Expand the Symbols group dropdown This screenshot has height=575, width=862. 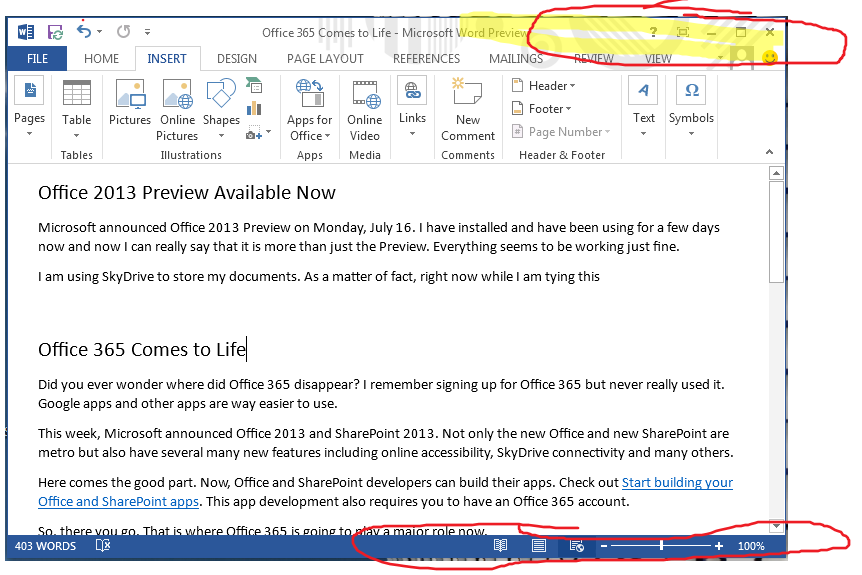[x=691, y=108]
